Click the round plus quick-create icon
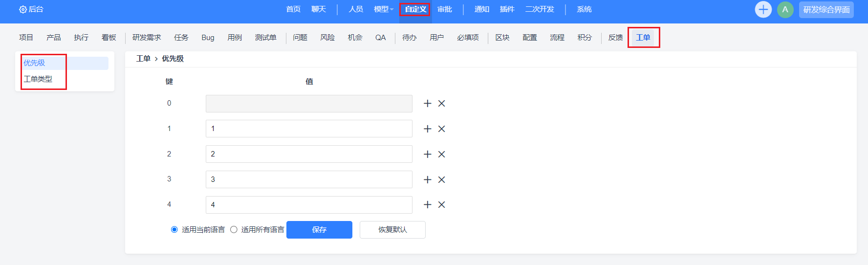 763,9
